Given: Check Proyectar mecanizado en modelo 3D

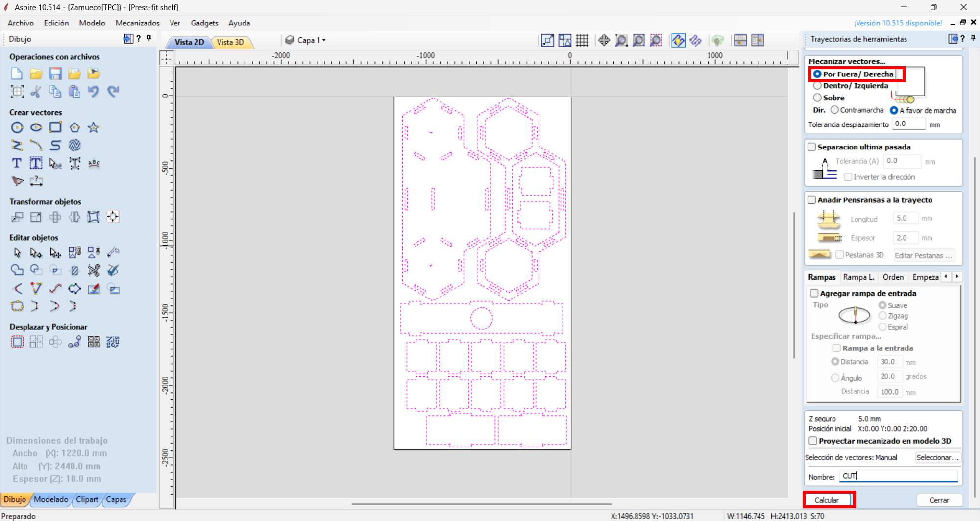Looking at the screenshot, I should click(813, 441).
